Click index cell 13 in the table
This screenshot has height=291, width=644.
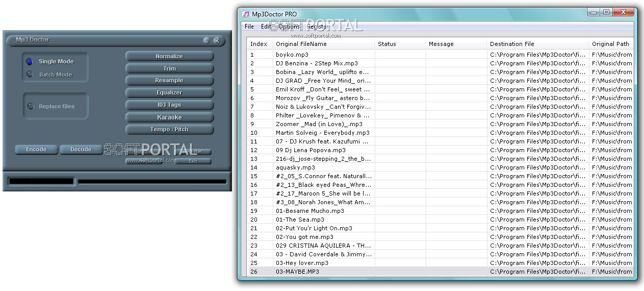[x=260, y=159]
